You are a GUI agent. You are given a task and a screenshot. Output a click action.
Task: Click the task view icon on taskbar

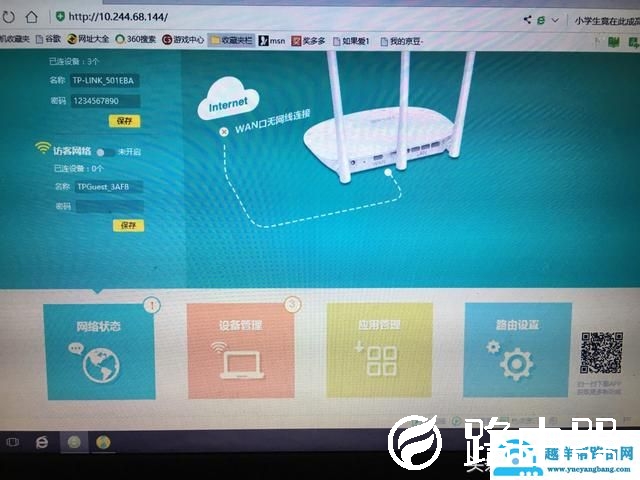click(13, 442)
